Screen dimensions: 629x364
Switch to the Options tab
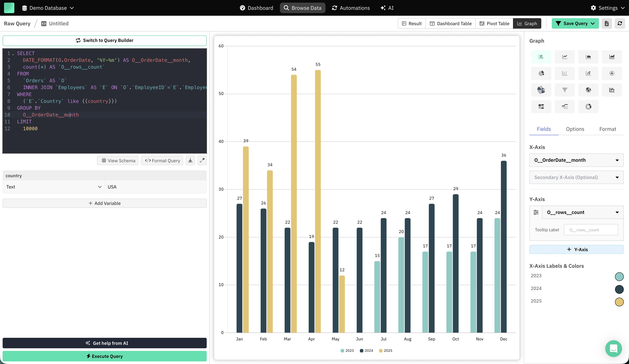click(575, 129)
